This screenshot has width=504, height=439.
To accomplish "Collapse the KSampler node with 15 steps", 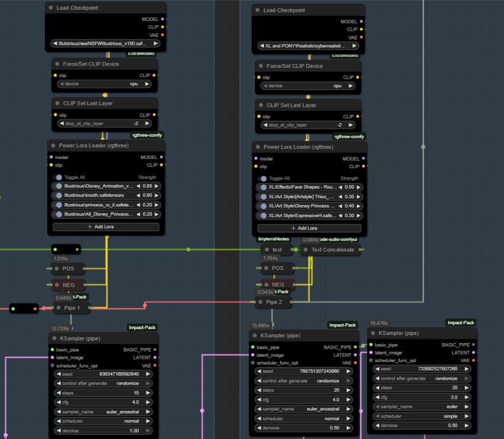I will click(x=54, y=338).
